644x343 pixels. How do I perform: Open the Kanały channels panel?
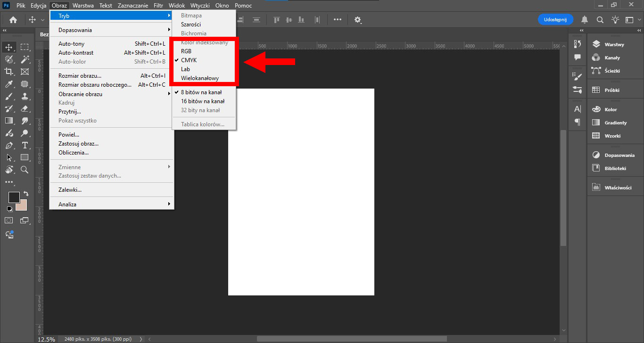pyautogui.click(x=612, y=57)
